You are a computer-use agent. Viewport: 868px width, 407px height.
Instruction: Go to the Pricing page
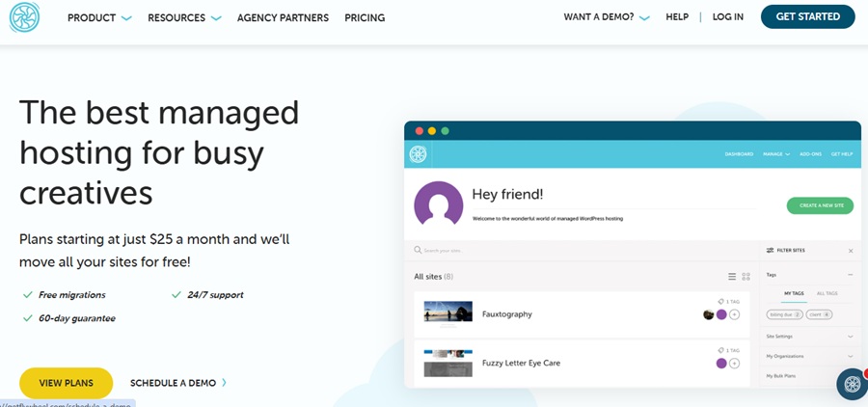coord(365,18)
